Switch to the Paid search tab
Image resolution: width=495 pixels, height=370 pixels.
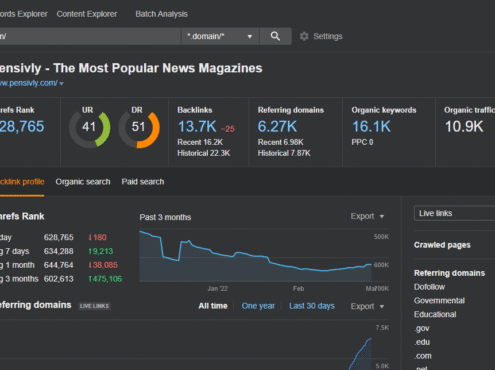pyautogui.click(x=143, y=182)
